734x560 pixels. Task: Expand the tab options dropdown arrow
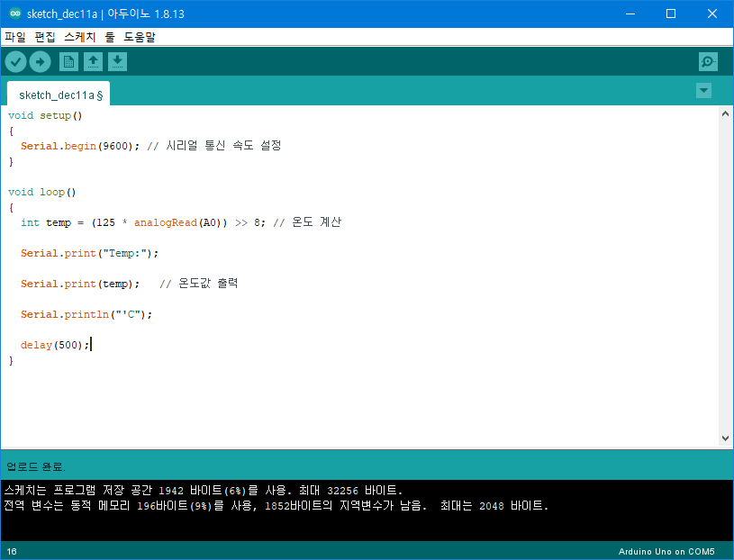pos(703,90)
